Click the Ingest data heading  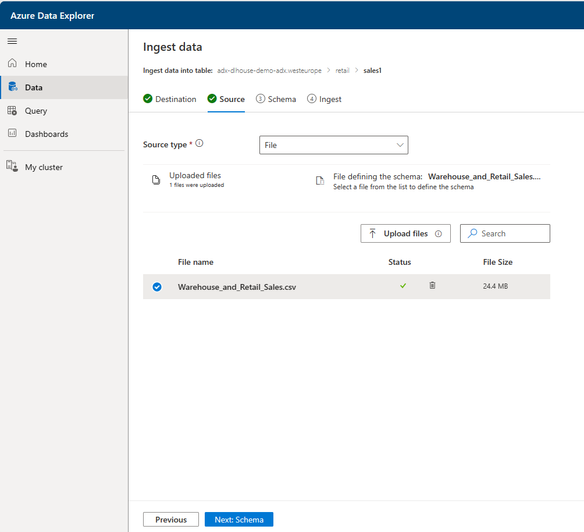coord(172,47)
